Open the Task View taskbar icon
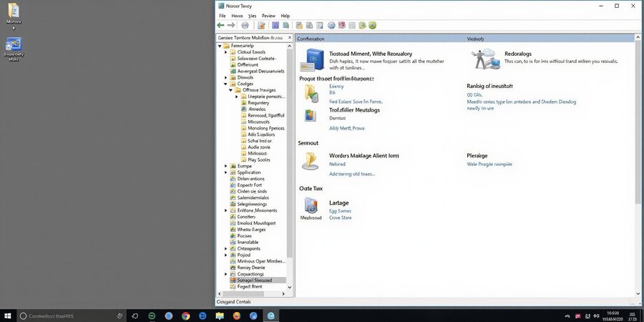This screenshot has width=644, height=322. click(135, 316)
